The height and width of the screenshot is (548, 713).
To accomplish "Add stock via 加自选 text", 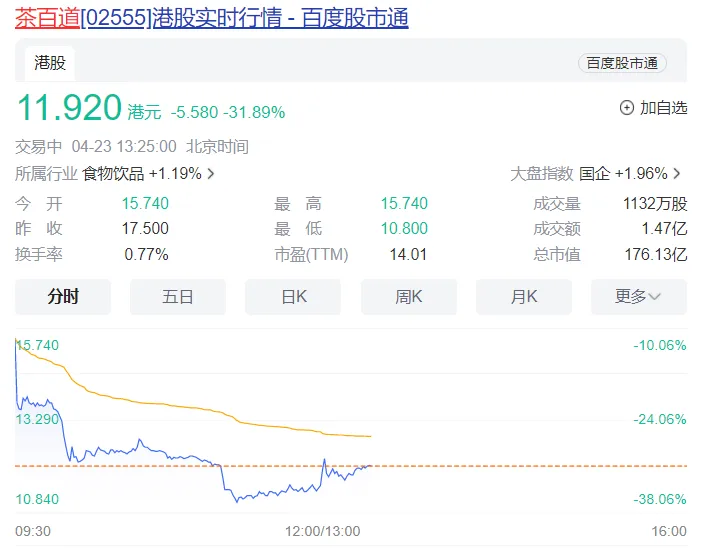I will click(x=664, y=108).
